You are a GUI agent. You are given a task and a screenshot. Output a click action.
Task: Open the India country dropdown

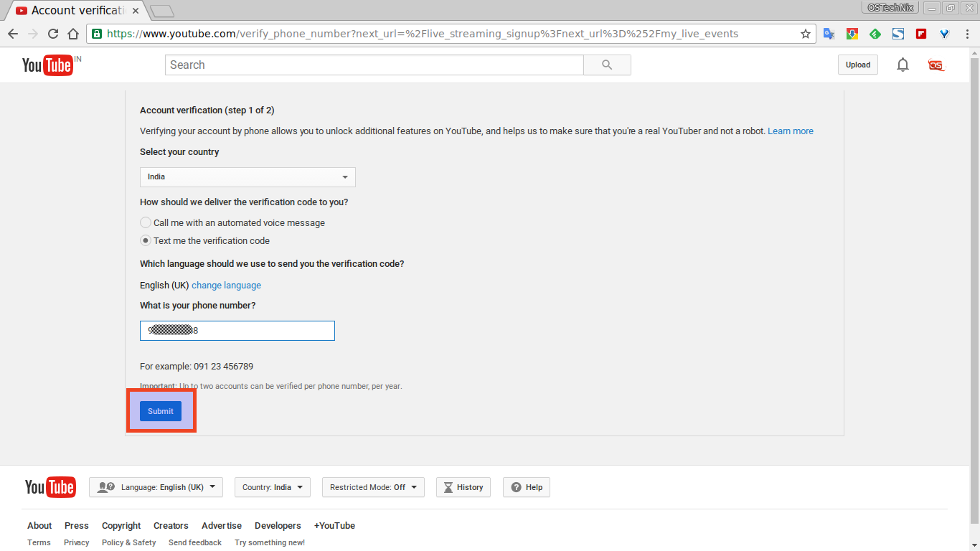pyautogui.click(x=248, y=177)
